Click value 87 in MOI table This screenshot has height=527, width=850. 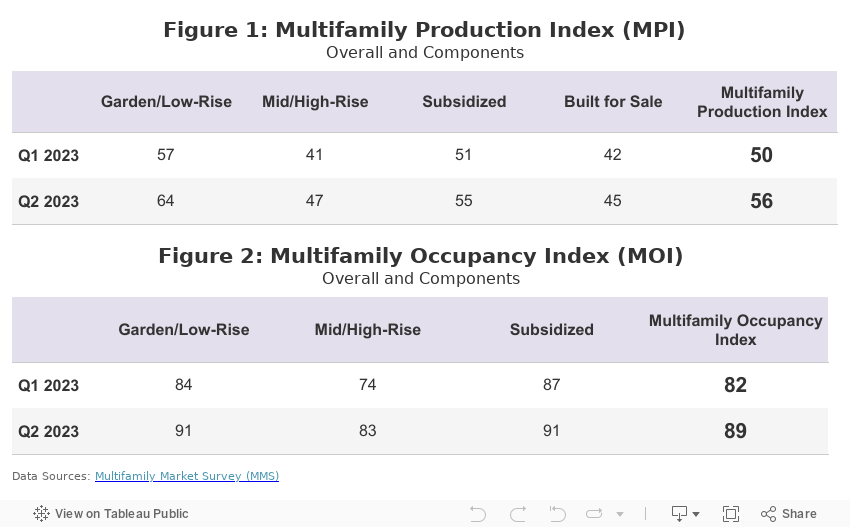(552, 384)
